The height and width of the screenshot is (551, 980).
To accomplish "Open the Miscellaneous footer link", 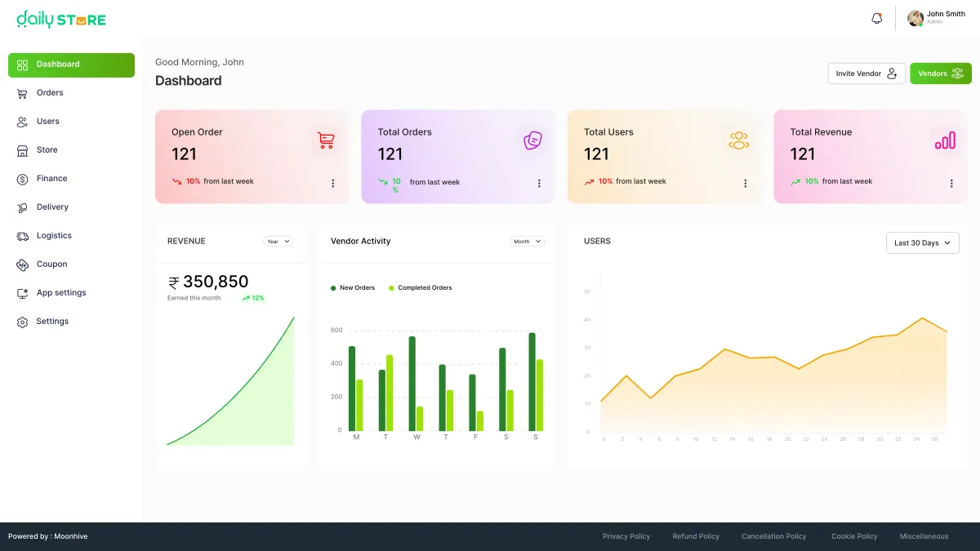I will click(924, 536).
